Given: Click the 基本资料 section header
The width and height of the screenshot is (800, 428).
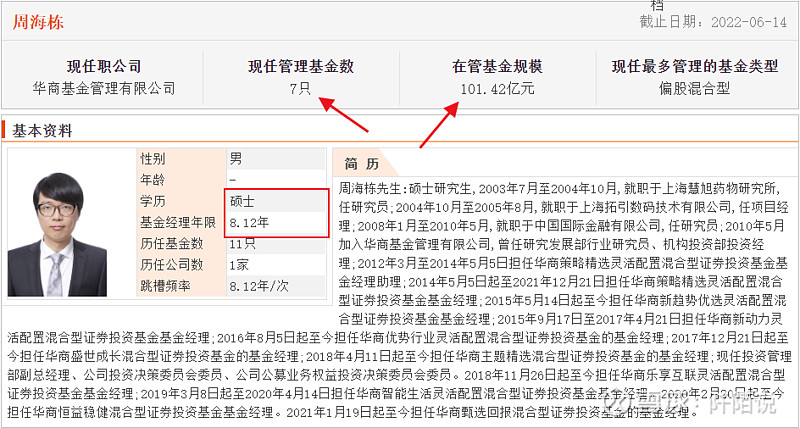Looking at the screenshot, I should click(42, 131).
